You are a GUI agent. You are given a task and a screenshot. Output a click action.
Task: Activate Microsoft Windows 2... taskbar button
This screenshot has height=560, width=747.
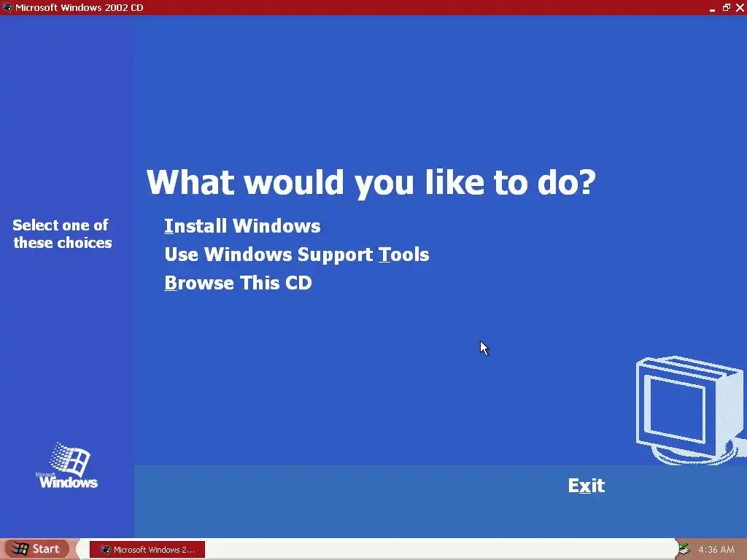[147, 550]
